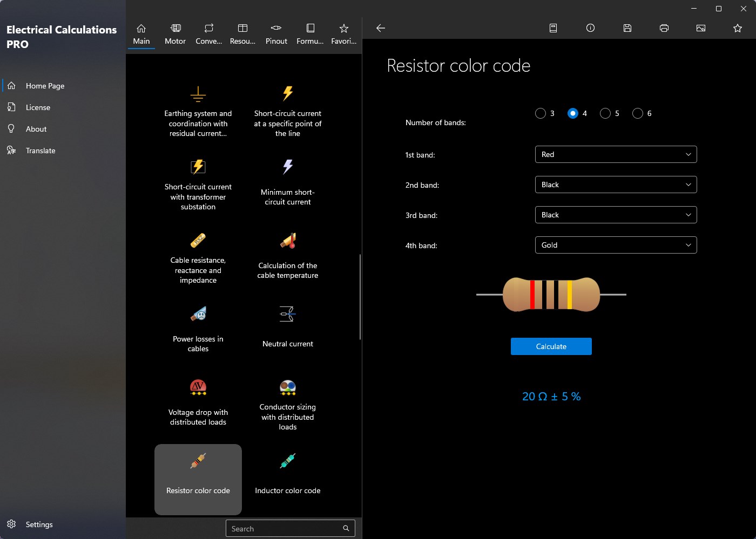
Task: Open Conductor sizing with distributed loads
Action: pyautogui.click(x=288, y=405)
